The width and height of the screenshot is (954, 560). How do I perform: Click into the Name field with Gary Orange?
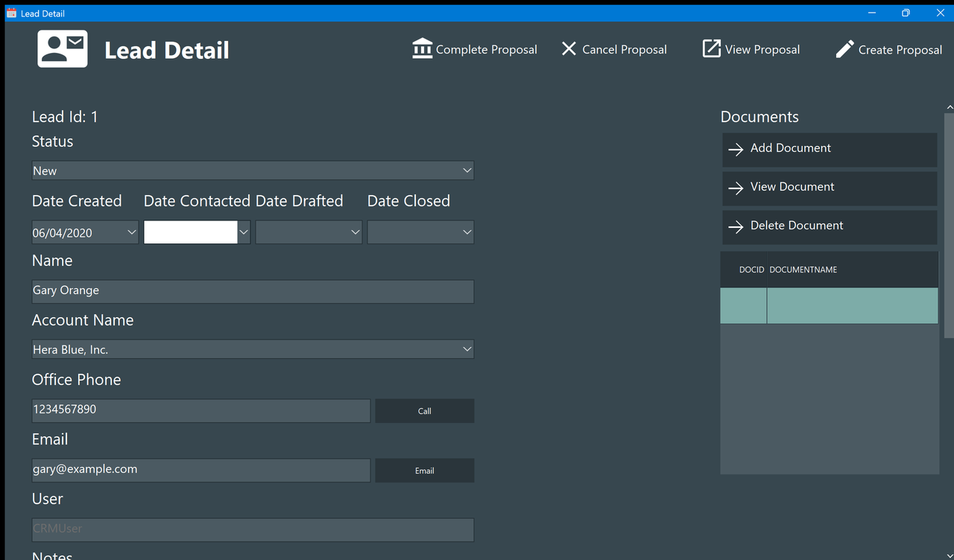[x=253, y=291]
